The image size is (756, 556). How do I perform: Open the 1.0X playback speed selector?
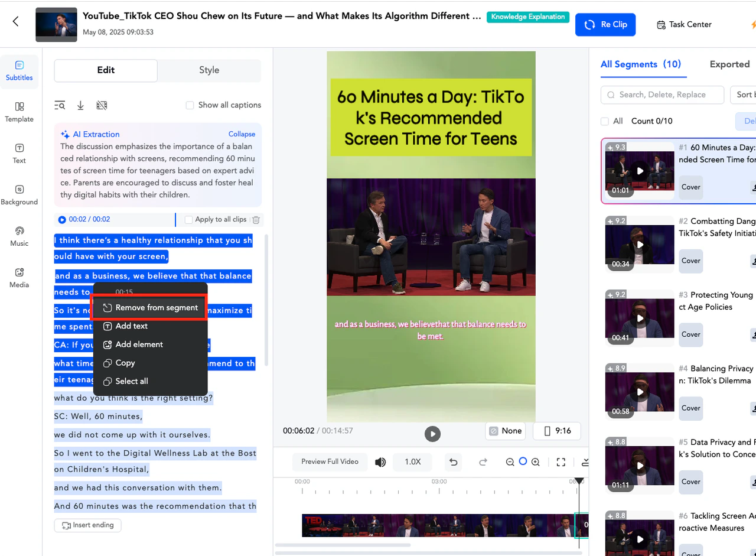click(413, 462)
